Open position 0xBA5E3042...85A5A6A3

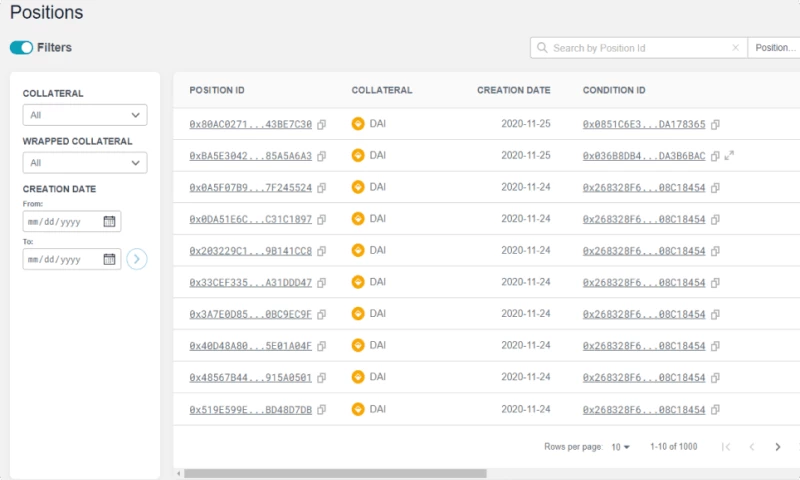251,156
